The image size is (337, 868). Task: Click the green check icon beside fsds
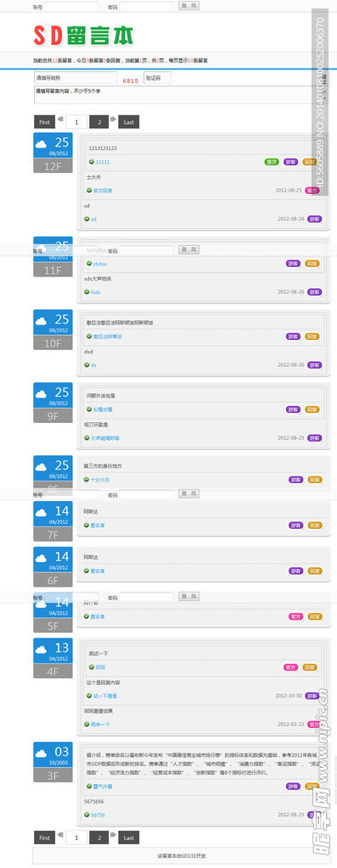[87, 292]
